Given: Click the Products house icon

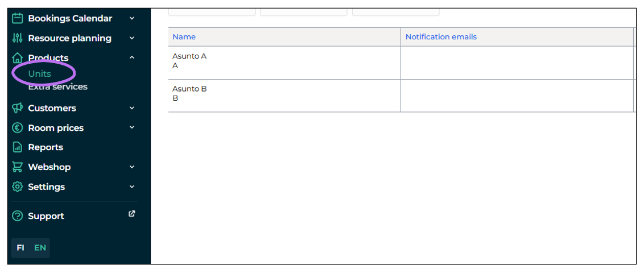Looking at the screenshot, I should click(x=17, y=58).
